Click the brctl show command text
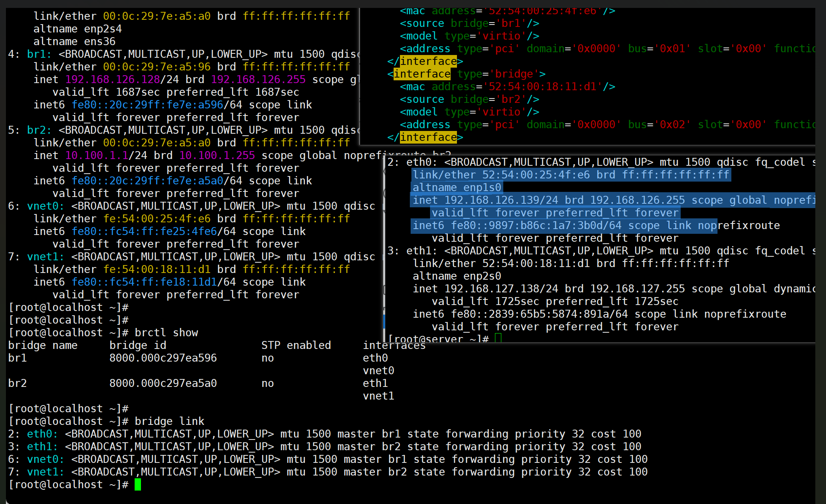The height and width of the screenshot is (504, 826). tap(166, 333)
